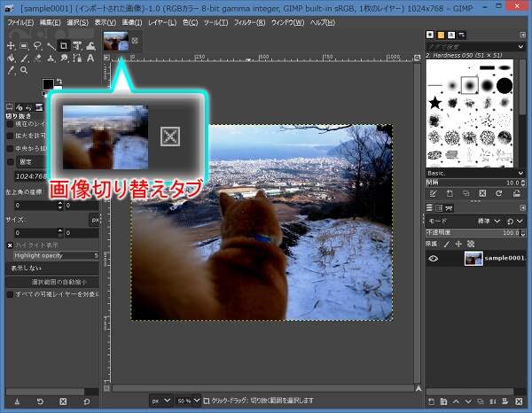
Task: Select the Paths tool
Action: click(77, 58)
